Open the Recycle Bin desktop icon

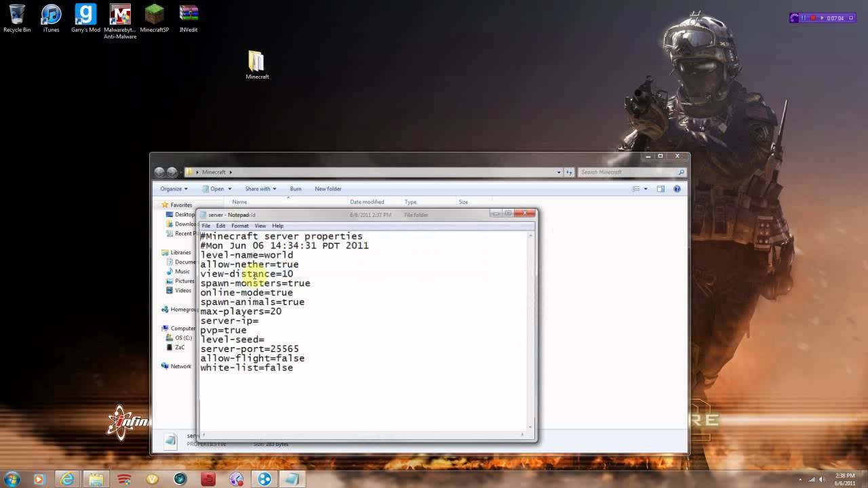tap(17, 18)
